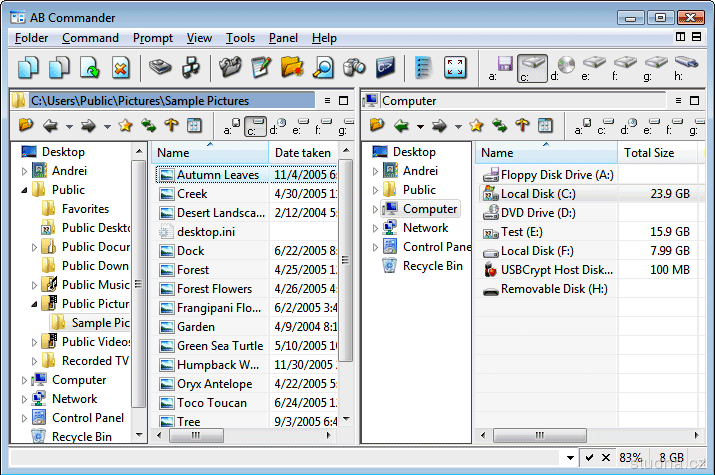Click the network connections icon in main toolbar
The image size is (715, 475).
point(190,68)
